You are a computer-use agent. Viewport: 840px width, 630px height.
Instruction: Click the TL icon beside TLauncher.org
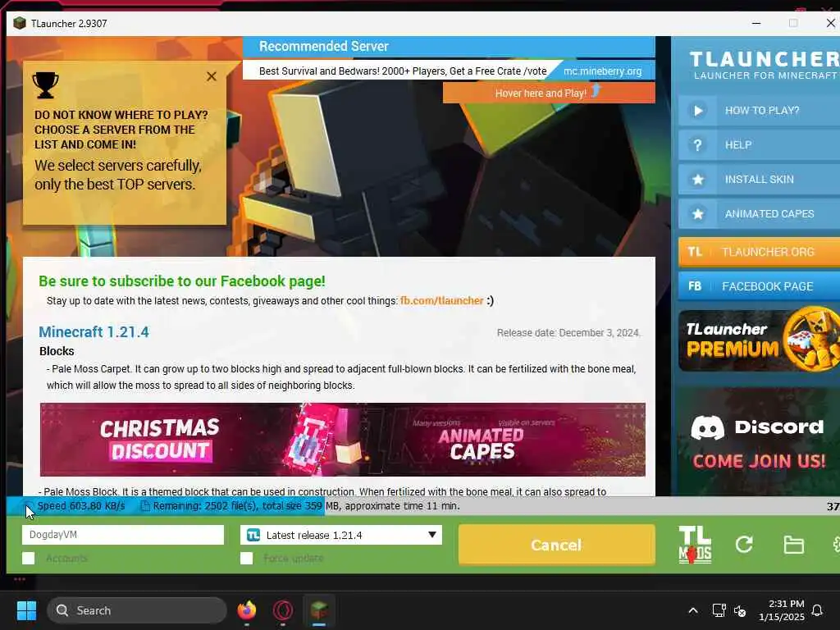[x=695, y=252]
